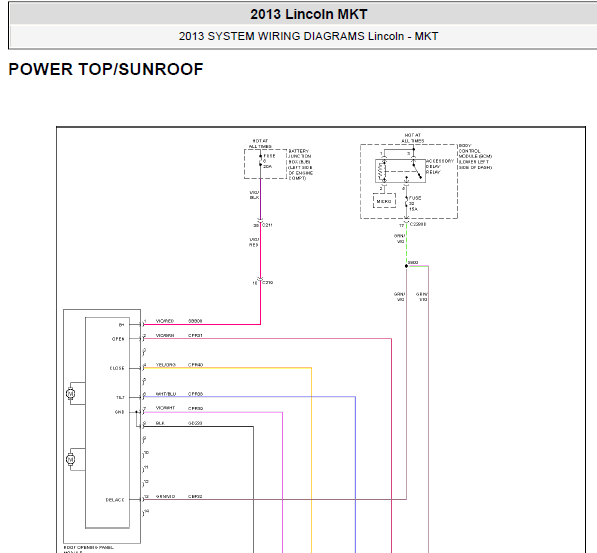This screenshot has height=553, width=597.
Task: Click the "POWER TOP/SUNROOF" section heading
Action: tap(106, 69)
